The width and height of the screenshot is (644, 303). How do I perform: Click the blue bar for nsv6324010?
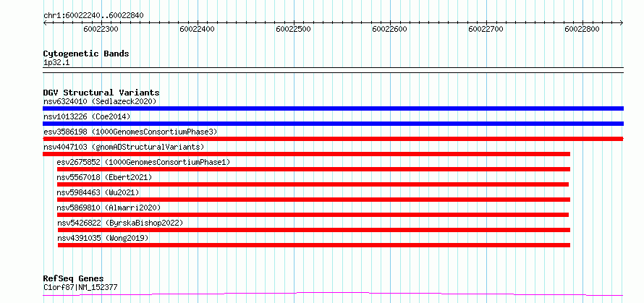coord(333,108)
